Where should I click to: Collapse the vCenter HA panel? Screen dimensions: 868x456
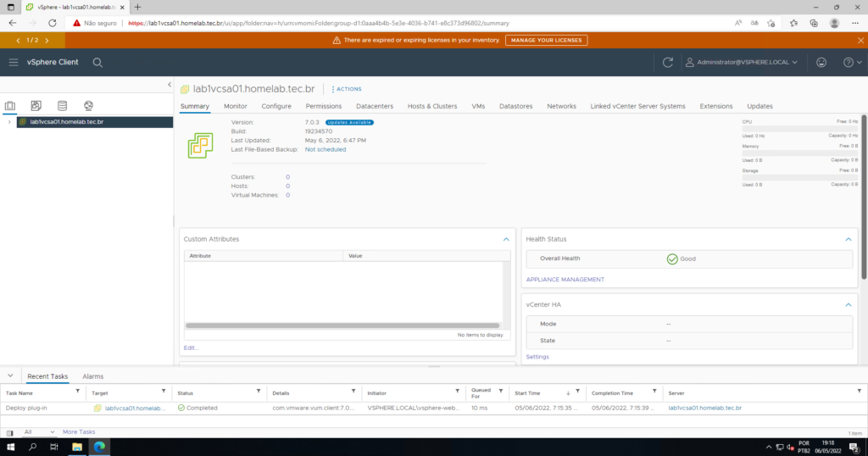(x=848, y=305)
